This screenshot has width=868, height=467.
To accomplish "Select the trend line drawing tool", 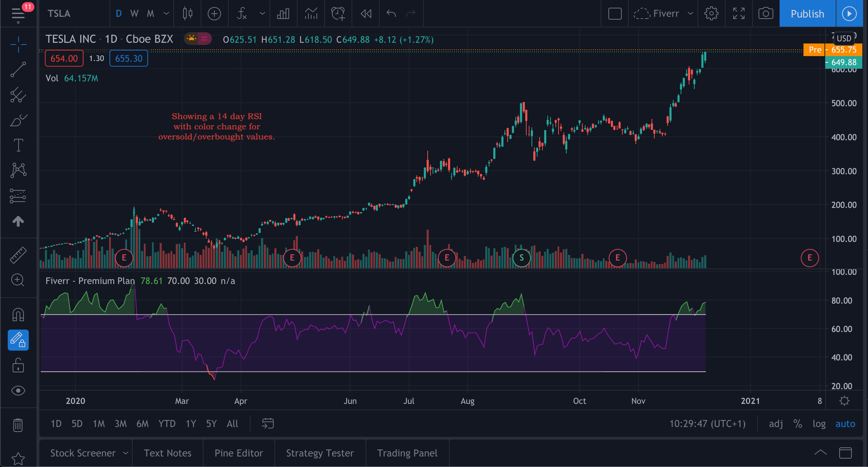I will pos(18,69).
